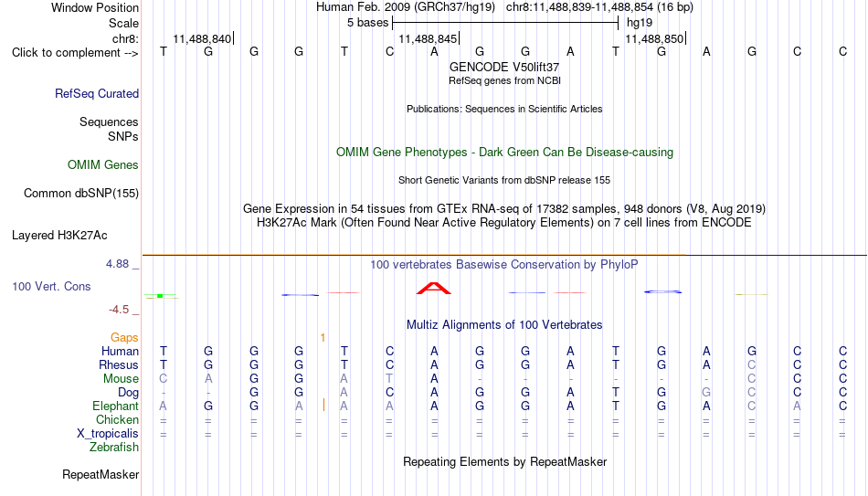Viewport: 868px width, 496px height.
Task: Click the Gaps row label
Action: (x=124, y=338)
